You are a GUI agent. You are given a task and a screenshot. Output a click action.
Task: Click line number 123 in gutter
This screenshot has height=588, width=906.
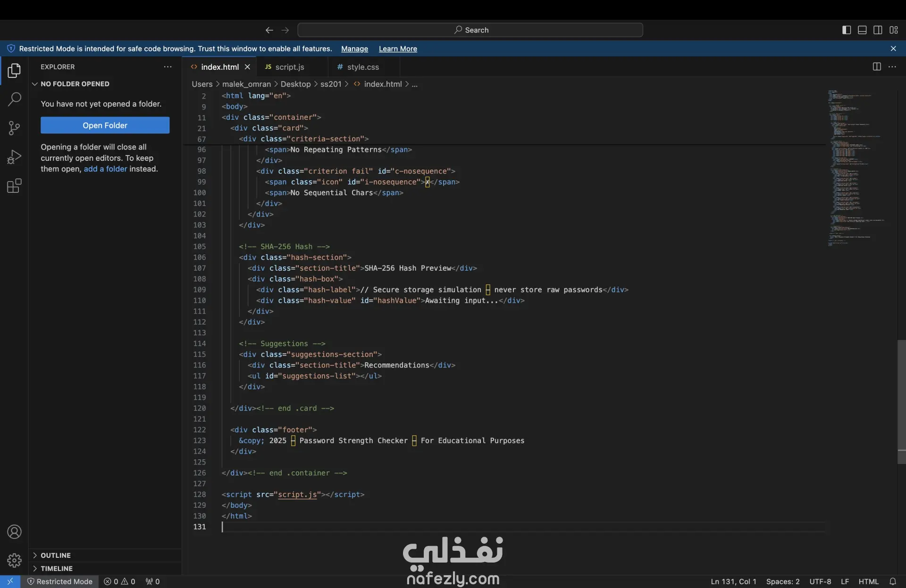(x=199, y=440)
